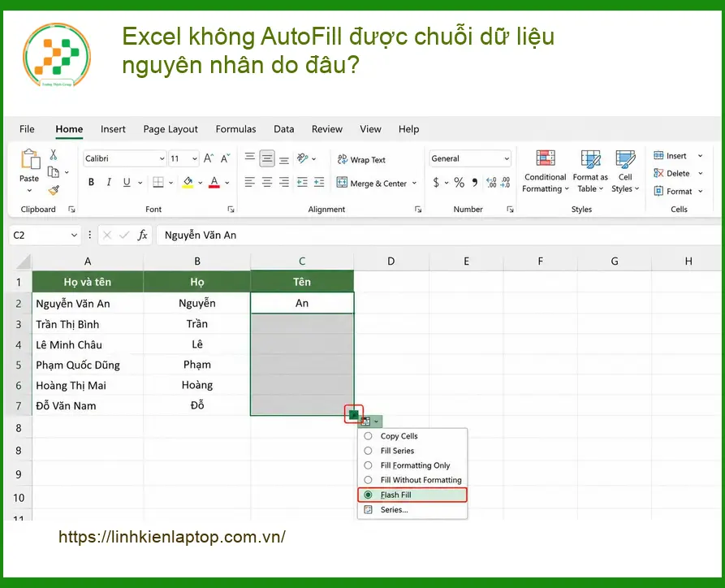Open Font dialog launcher
The height and width of the screenshot is (588, 725).
pos(231,210)
